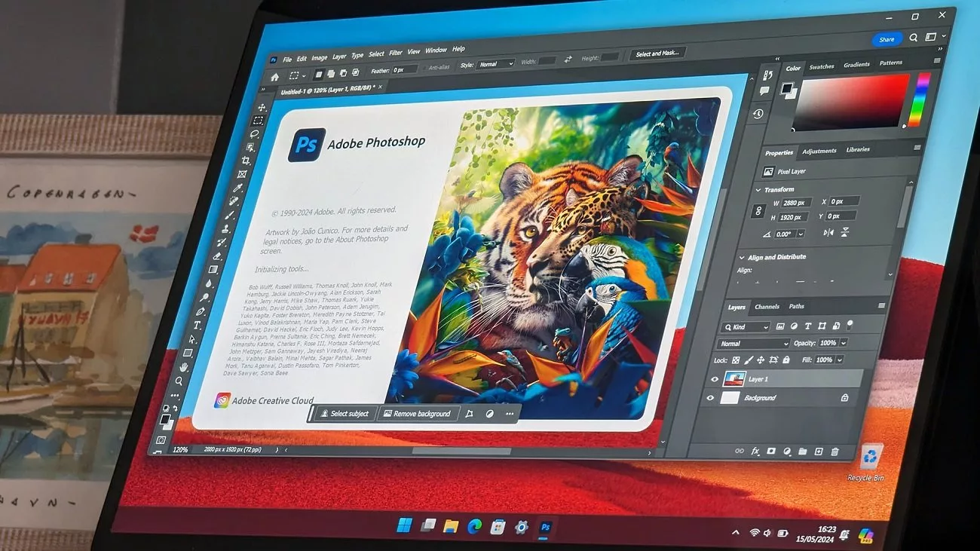
Task: Open the Fill dropdown arrow
Action: click(839, 360)
